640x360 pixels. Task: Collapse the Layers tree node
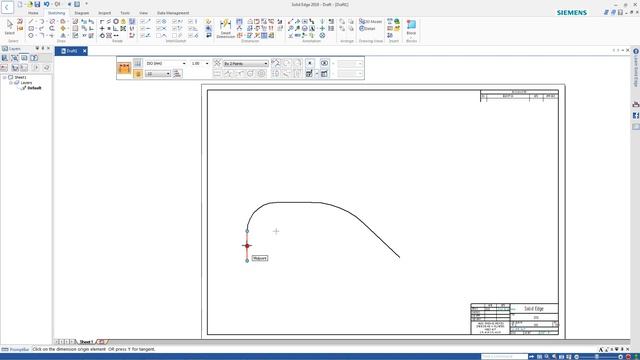coord(11,82)
